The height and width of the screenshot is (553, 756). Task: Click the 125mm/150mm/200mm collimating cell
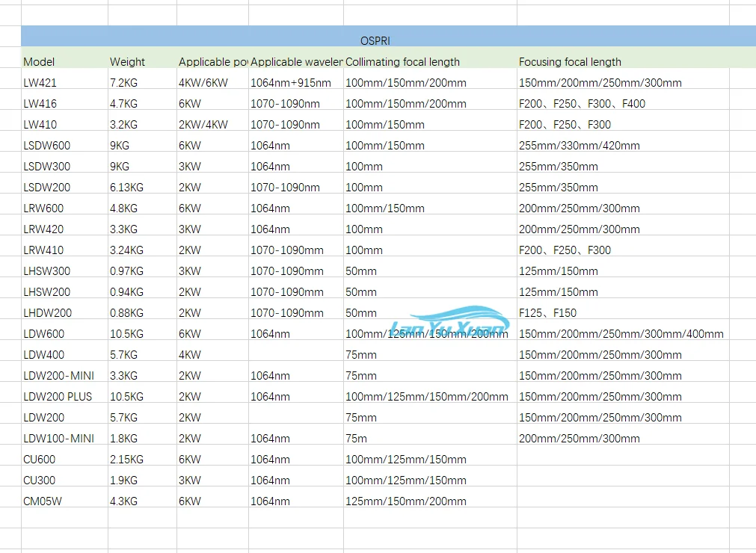pos(430,497)
